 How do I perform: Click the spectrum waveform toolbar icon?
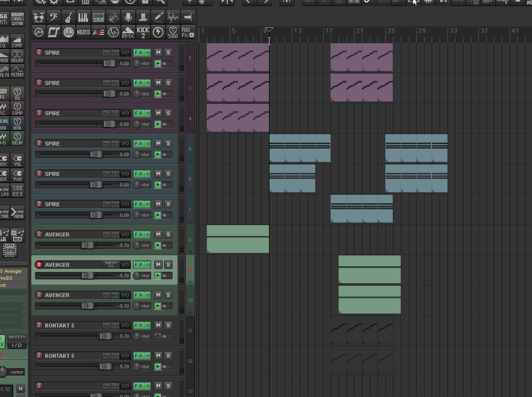coord(173,17)
